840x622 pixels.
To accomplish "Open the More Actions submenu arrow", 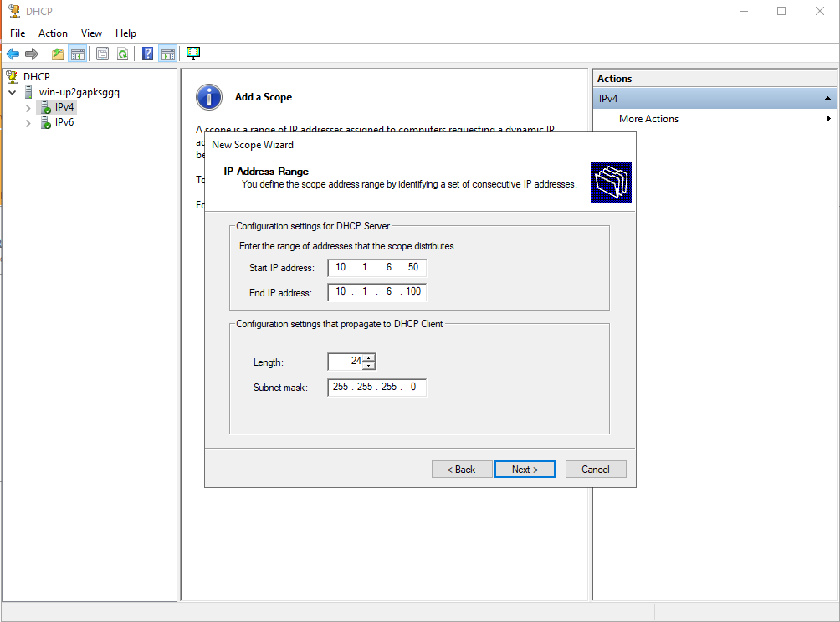I will [828, 119].
